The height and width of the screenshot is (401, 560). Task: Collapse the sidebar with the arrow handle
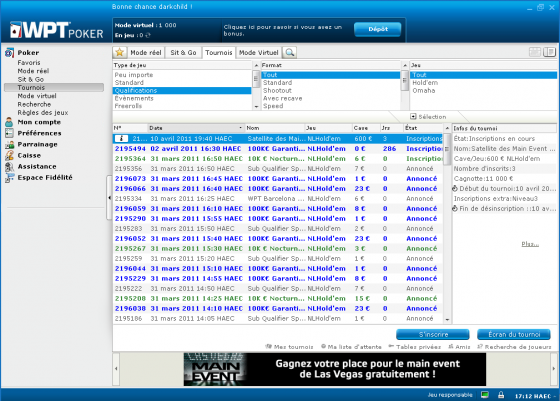pyautogui.click(x=109, y=197)
